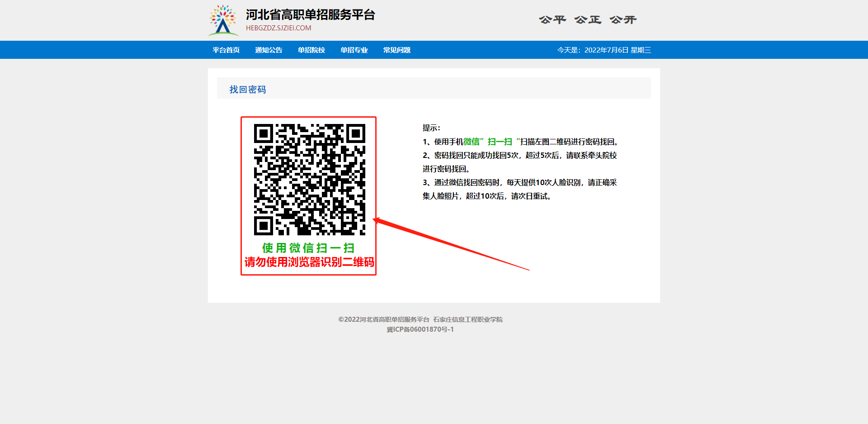The image size is (868, 424).
Task: Click tip 3 about 每天提供10次人脸识别
Action: tap(520, 189)
